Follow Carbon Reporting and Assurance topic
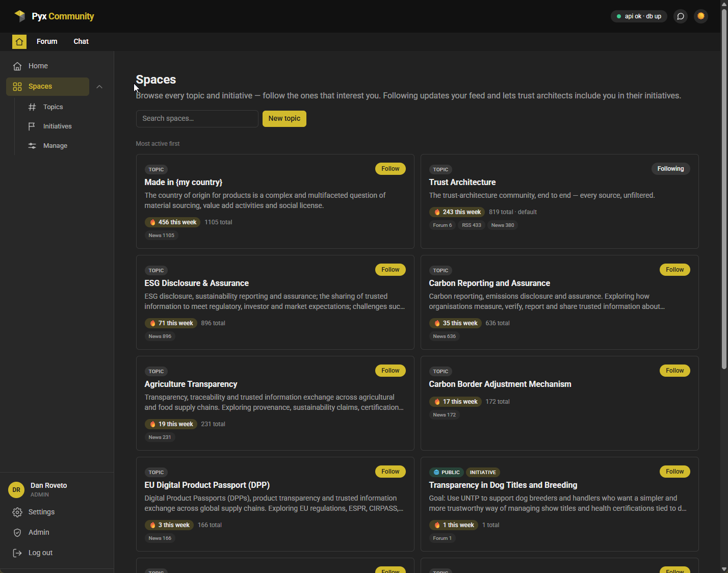Image resolution: width=728 pixels, height=573 pixels. coord(675,270)
